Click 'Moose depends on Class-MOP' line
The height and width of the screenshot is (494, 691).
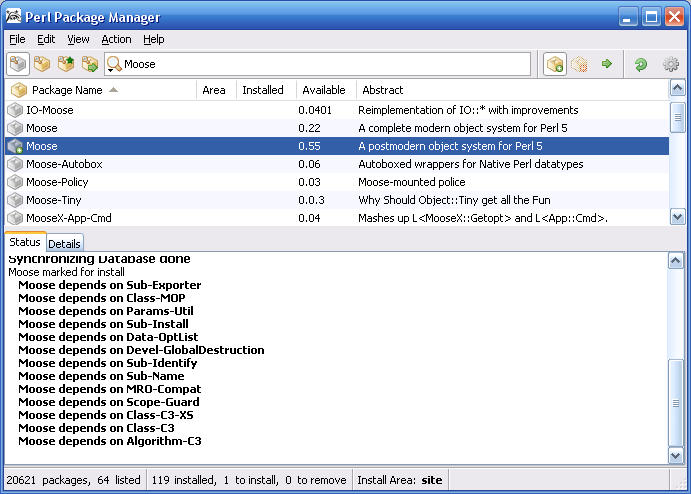click(x=102, y=298)
